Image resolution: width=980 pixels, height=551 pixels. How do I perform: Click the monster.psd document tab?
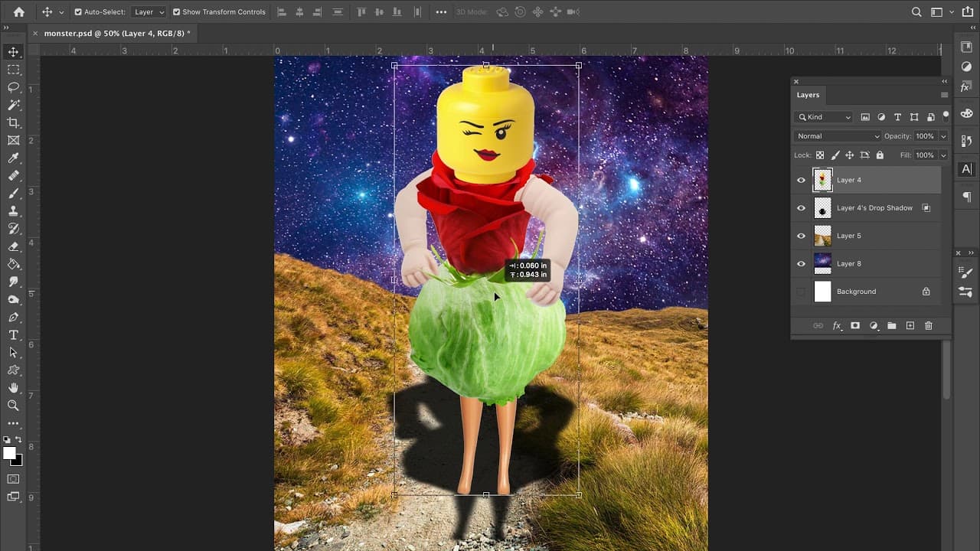click(116, 34)
